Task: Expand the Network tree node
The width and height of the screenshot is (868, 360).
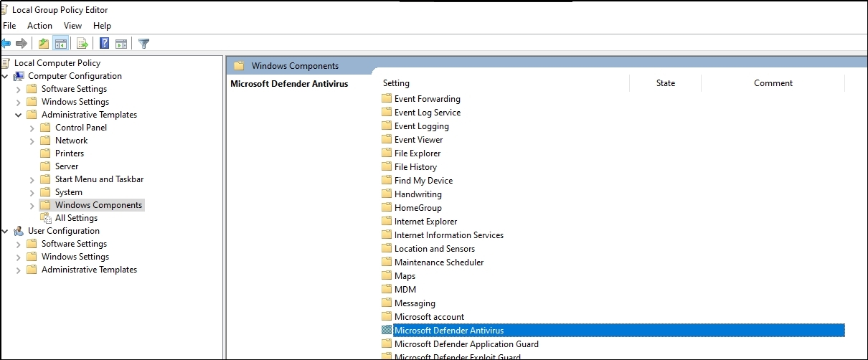Action: tap(32, 141)
